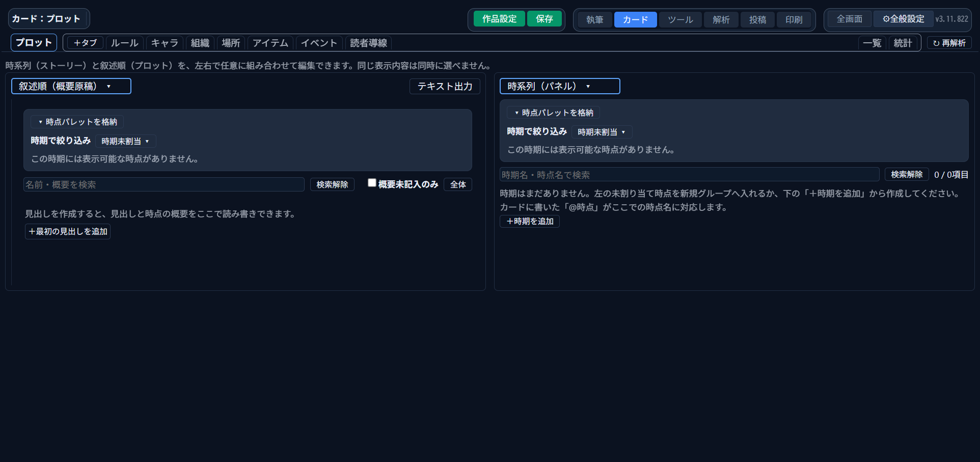Open 作品設定 (work settings)
This screenshot has width=980, height=462.
click(x=499, y=19)
